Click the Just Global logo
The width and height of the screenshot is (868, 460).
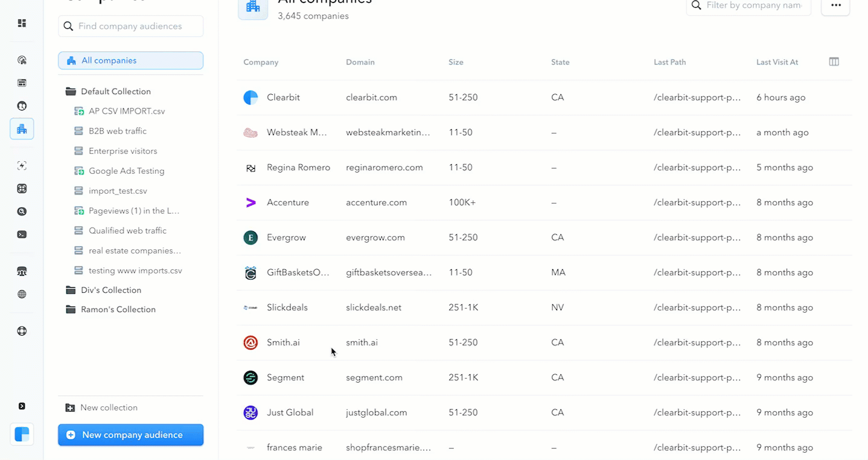pos(251,412)
